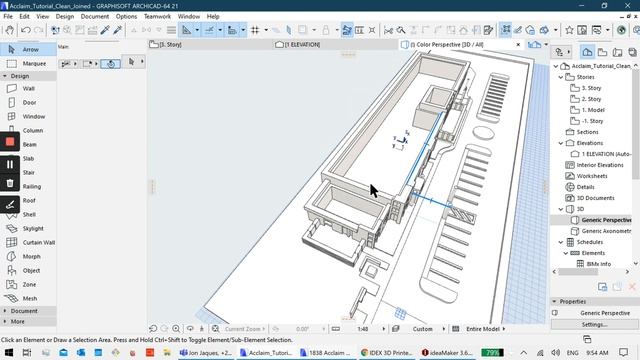
Task: Click the scissors trim icon in toolbar
Action: point(388,30)
